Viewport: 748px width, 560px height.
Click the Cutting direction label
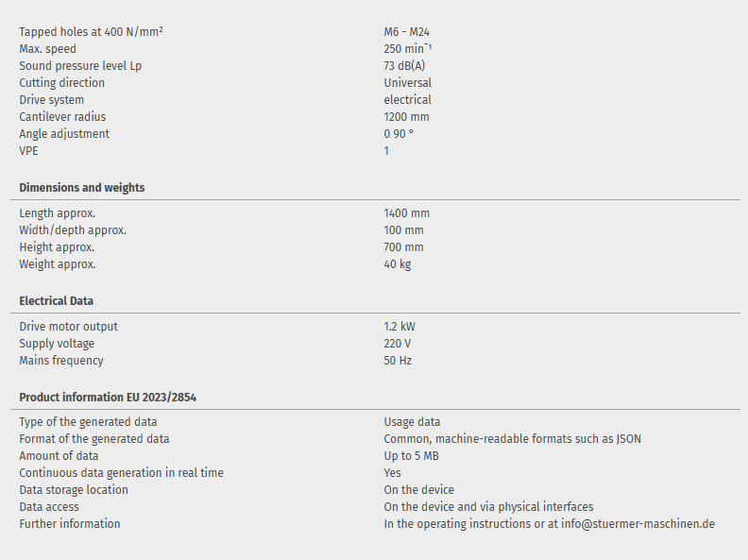[x=62, y=83]
